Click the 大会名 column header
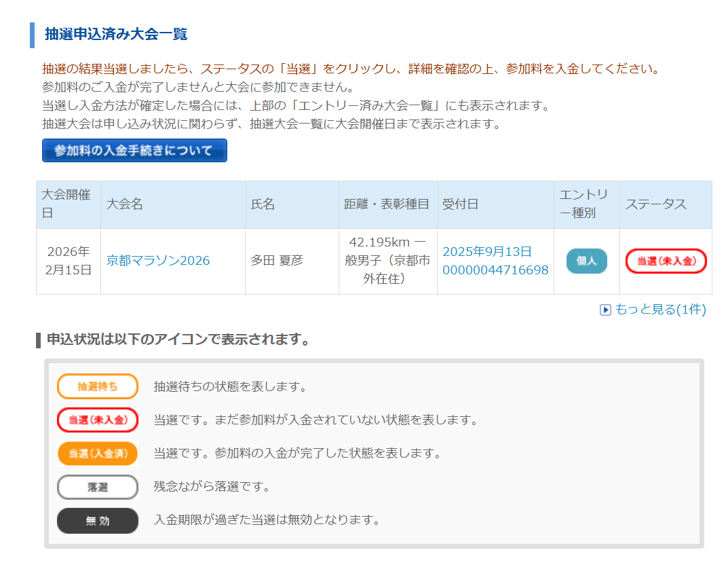 pyautogui.click(x=125, y=204)
